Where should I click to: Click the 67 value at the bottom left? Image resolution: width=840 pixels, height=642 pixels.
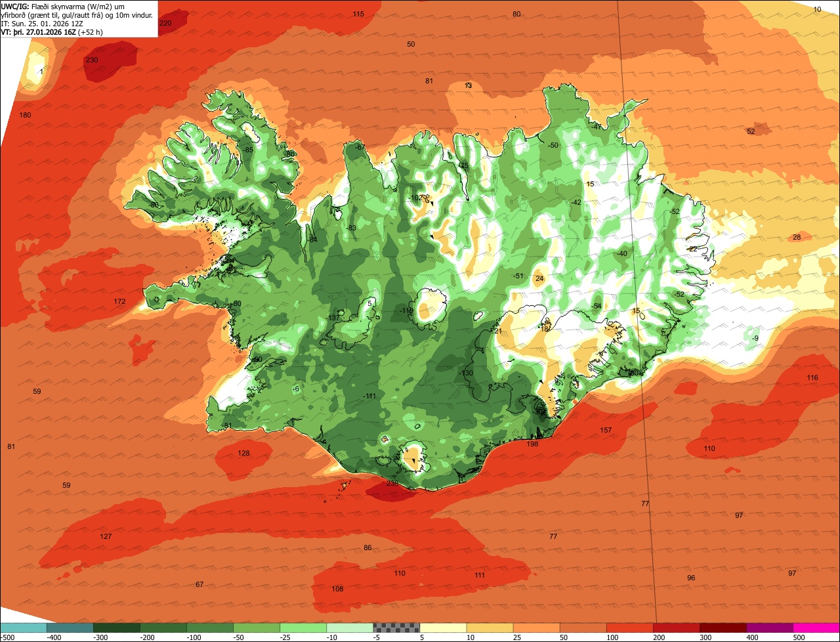tap(199, 585)
